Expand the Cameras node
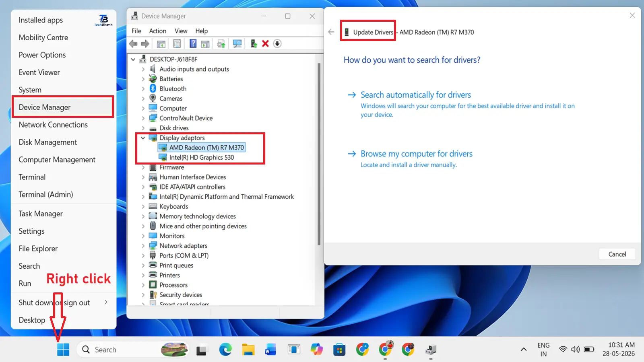Screen dimensions: 644x362 point(143,99)
